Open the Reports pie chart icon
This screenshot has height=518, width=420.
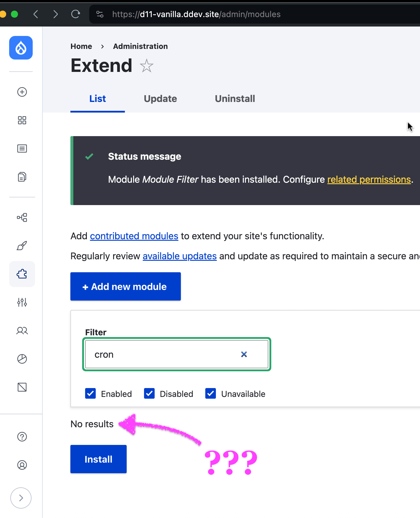click(x=22, y=359)
